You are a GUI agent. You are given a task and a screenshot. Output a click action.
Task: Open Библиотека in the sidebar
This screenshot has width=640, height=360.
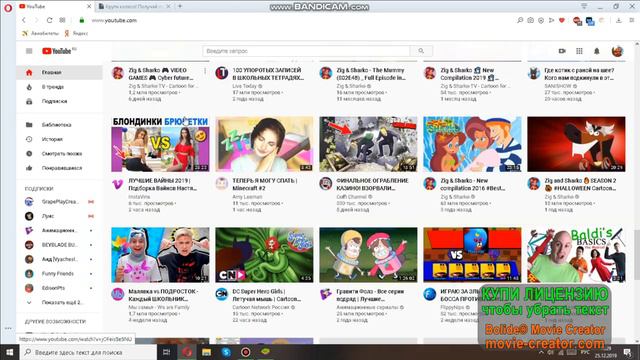59,125
